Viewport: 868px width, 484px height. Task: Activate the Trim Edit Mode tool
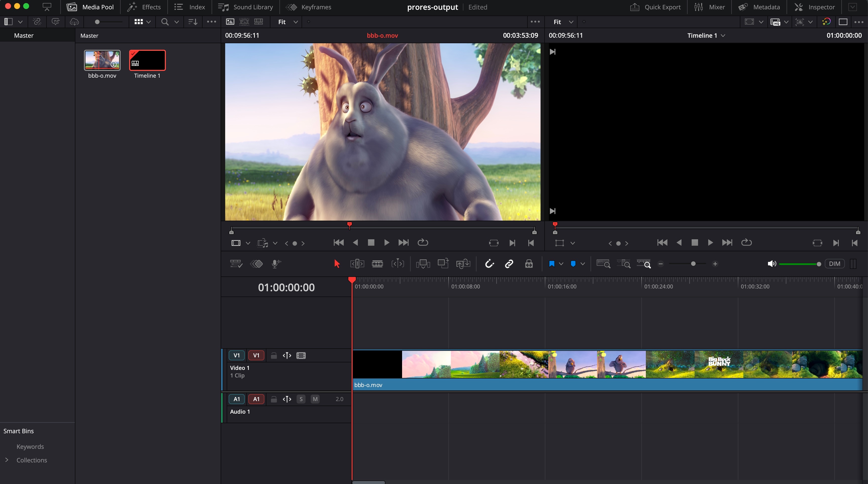click(x=357, y=264)
